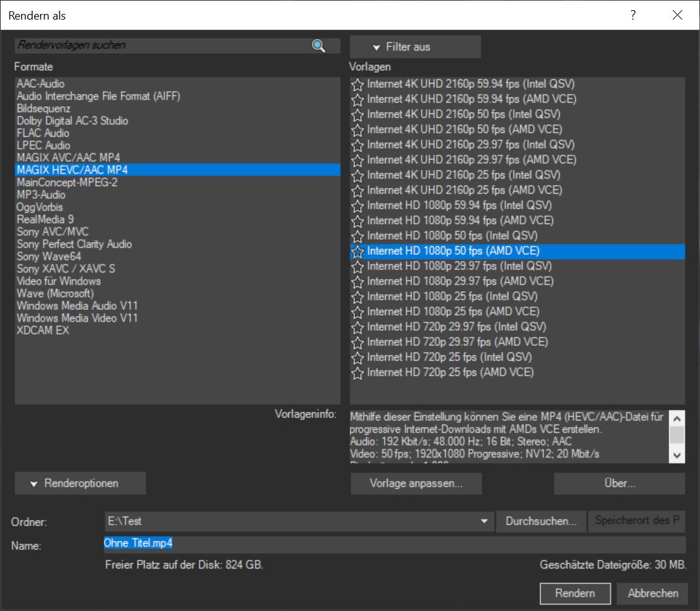Star the selected HD 1080p 50 fps (AMD VCE)
This screenshot has width=700, height=611.
coord(357,252)
